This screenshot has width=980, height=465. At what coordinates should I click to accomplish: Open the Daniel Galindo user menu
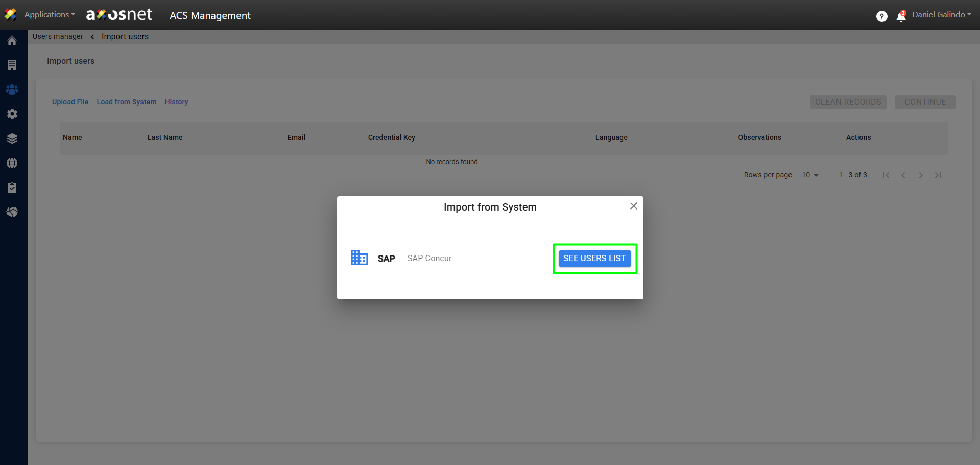coord(941,15)
